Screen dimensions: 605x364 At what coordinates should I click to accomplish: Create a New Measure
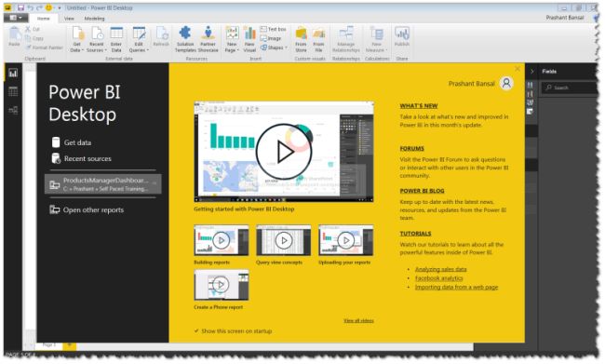click(x=377, y=39)
